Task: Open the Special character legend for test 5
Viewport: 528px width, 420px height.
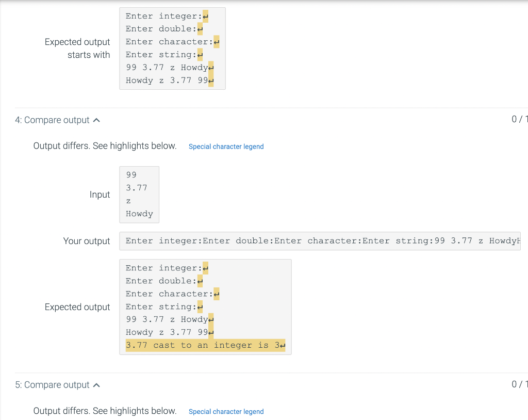Action: click(226, 411)
